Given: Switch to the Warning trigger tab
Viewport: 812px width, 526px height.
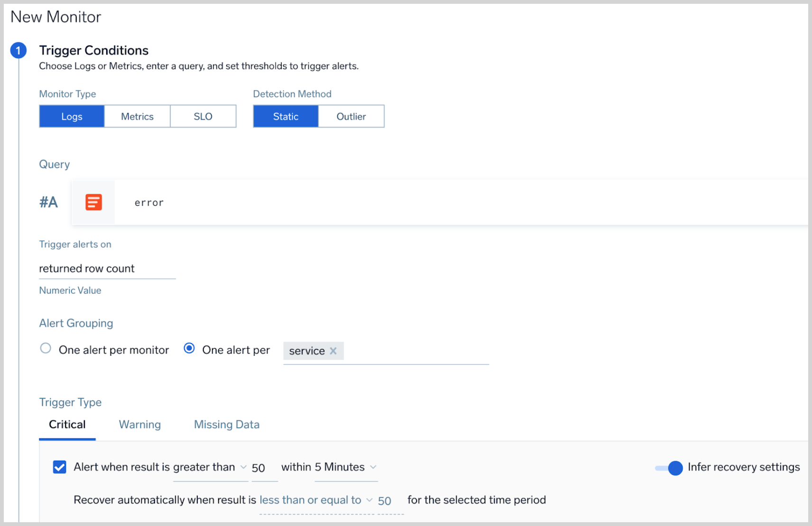Looking at the screenshot, I should tap(139, 425).
